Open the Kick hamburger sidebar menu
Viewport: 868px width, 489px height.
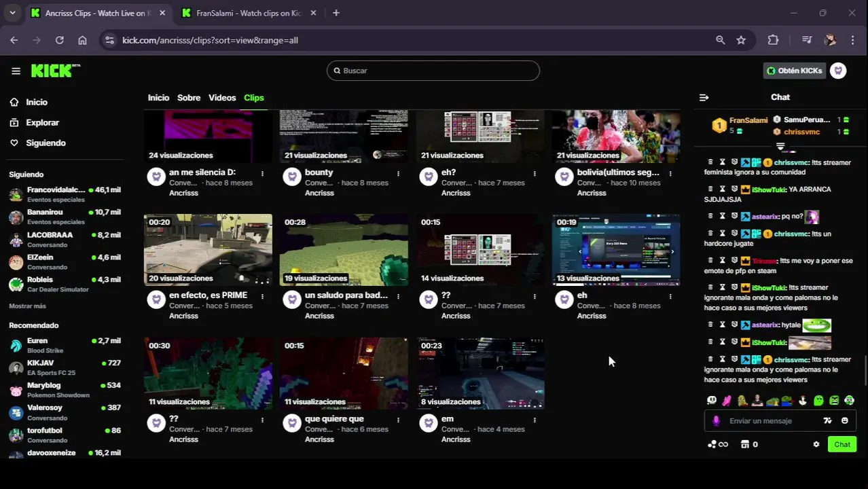click(x=16, y=71)
